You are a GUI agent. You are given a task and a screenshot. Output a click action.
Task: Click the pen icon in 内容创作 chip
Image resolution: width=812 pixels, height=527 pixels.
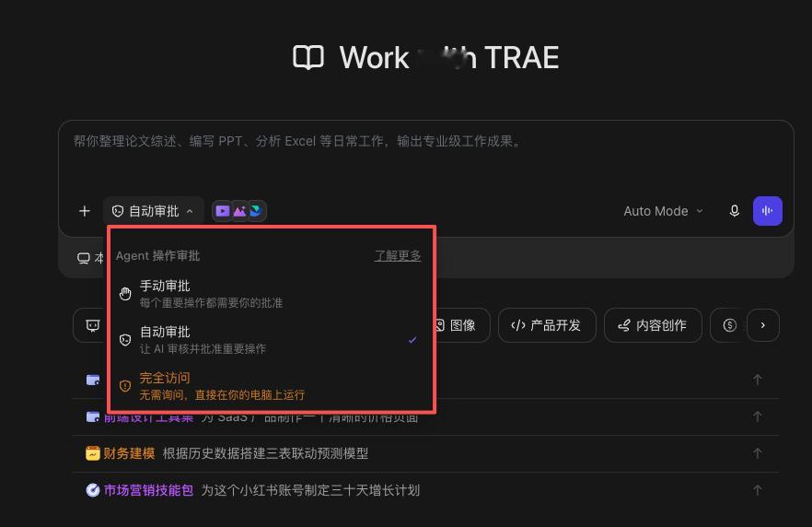tap(624, 325)
